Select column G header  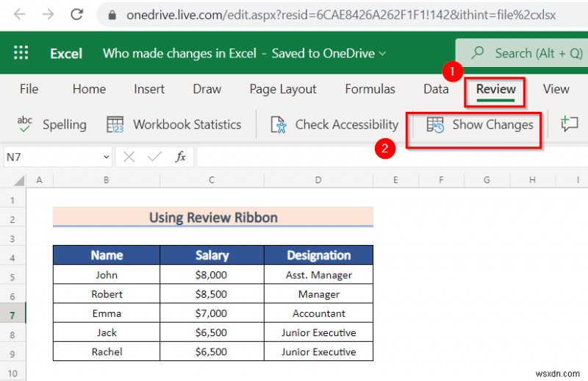point(487,180)
